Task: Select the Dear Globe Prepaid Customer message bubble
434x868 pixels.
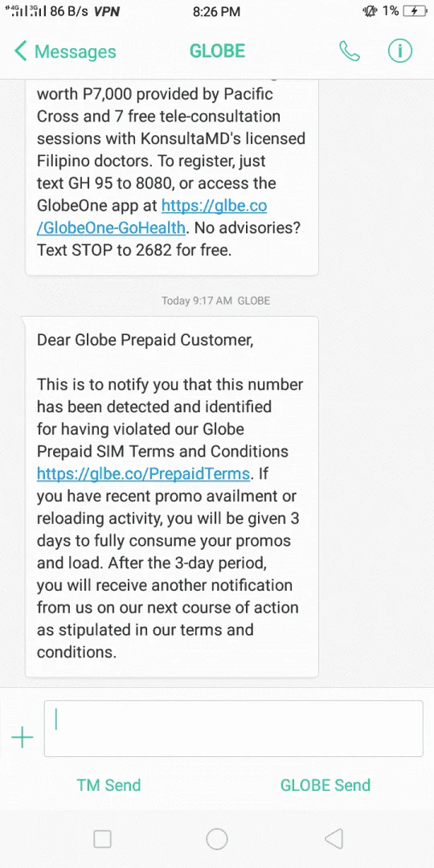Action: (x=172, y=497)
